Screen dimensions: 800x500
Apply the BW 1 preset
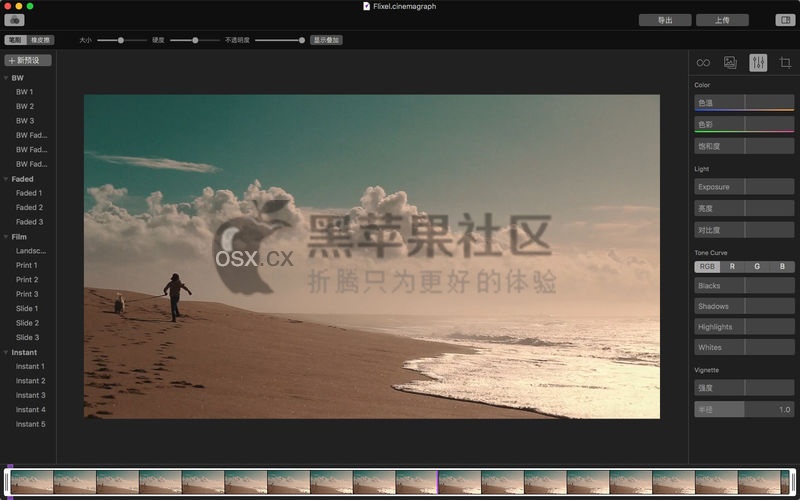tap(24, 92)
